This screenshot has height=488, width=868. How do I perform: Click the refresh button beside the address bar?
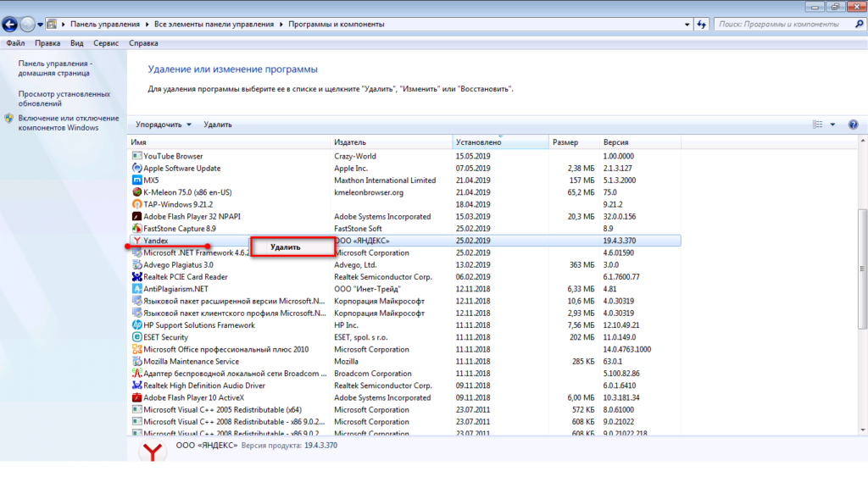click(701, 25)
